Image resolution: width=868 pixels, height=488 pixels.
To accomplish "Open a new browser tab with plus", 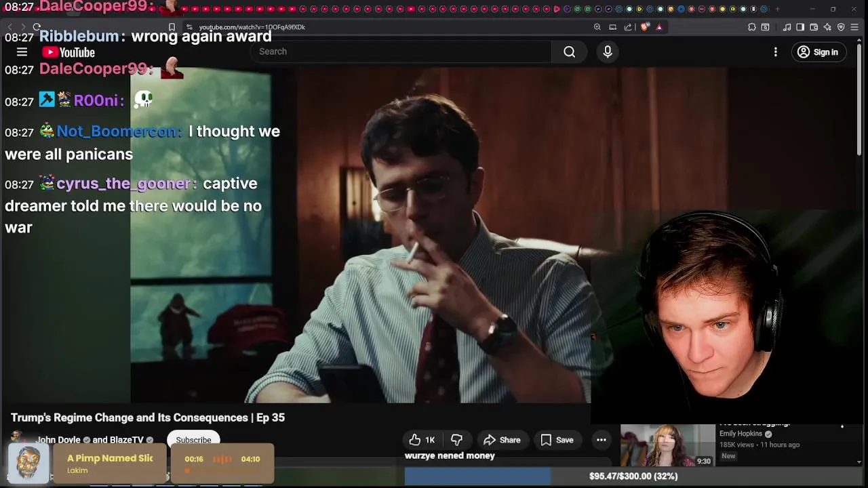I will [777, 9].
